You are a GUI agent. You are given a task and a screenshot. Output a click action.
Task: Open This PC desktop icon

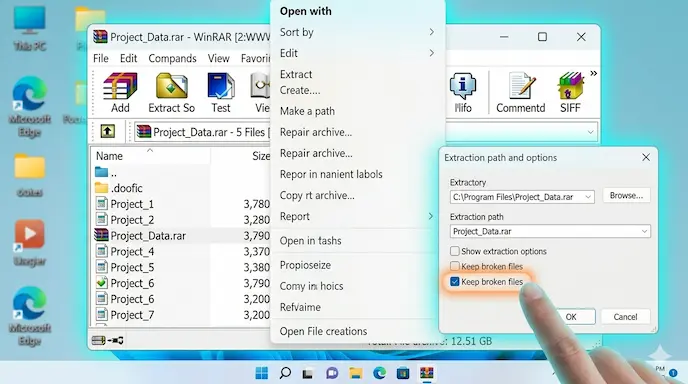pos(29,29)
